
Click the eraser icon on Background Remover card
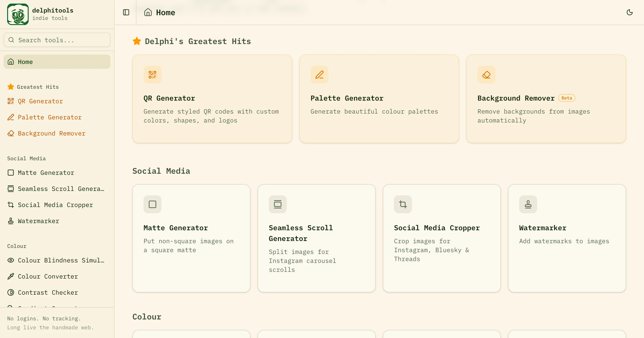coord(486,75)
